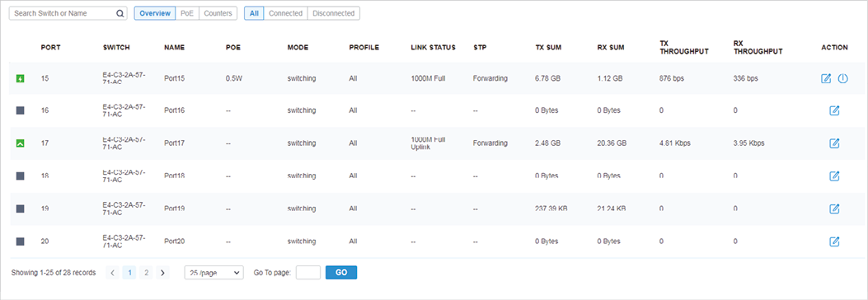Click the Port15 name cell
This screenshot has height=300, width=868.
(175, 78)
